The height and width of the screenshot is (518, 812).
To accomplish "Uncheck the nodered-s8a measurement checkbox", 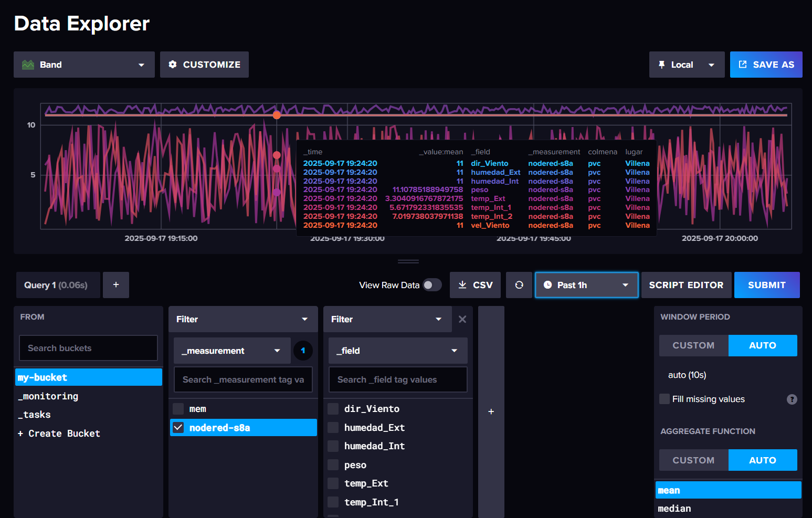I will point(178,427).
